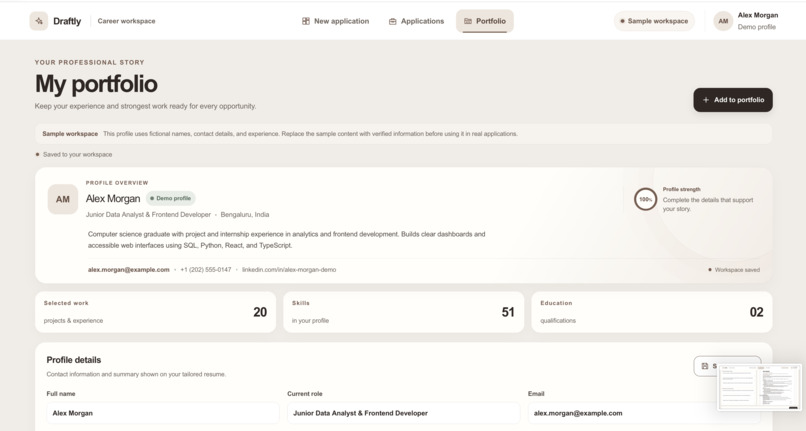Viewport: 806px width, 431px height.
Task: Click the 100% profile strength ring
Action: pyautogui.click(x=646, y=199)
